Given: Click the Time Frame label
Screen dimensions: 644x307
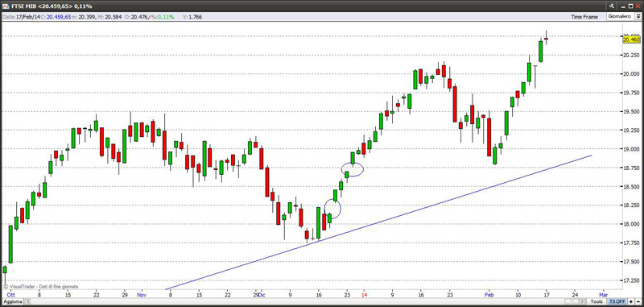Looking at the screenshot, I should click(584, 17).
